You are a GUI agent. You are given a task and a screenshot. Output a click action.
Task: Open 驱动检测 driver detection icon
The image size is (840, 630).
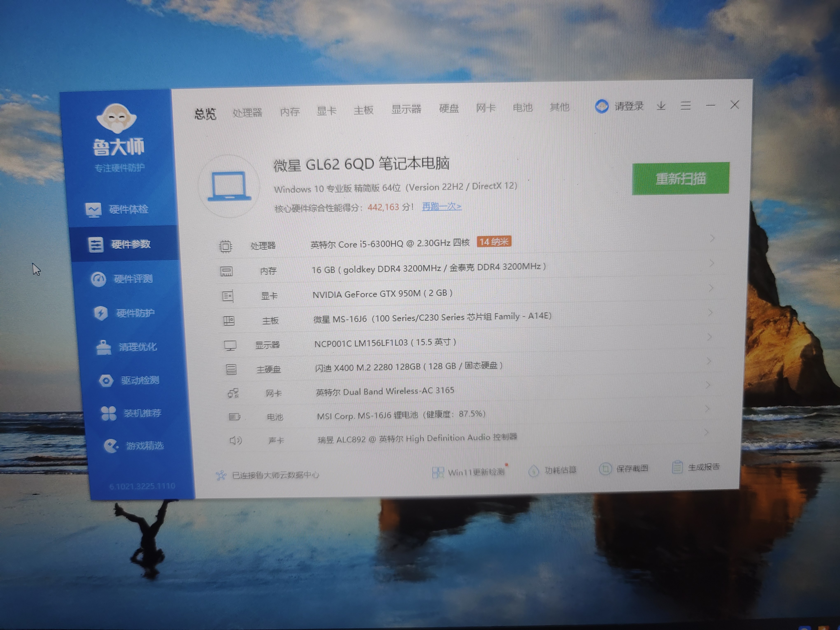tap(106, 381)
